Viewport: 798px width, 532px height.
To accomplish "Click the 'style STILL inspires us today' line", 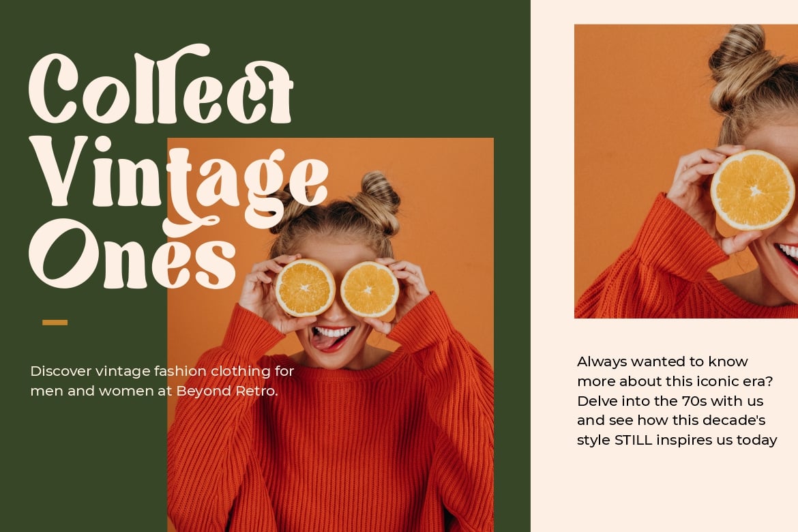I will pos(677,440).
